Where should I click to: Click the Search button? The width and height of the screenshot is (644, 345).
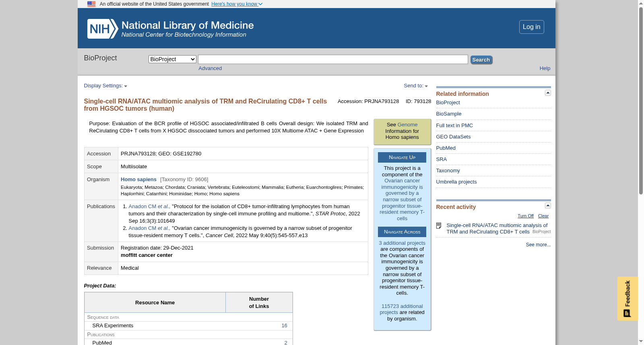481,60
